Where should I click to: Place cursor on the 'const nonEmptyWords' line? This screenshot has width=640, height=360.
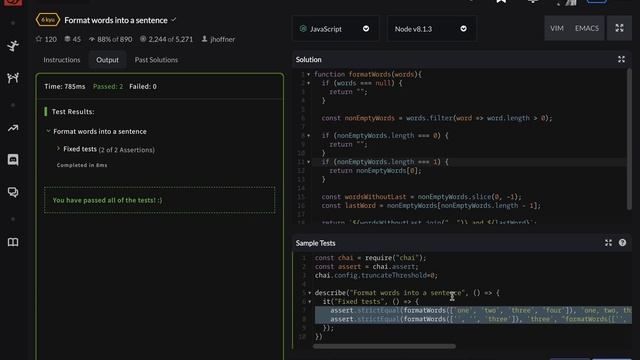coord(437,118)
